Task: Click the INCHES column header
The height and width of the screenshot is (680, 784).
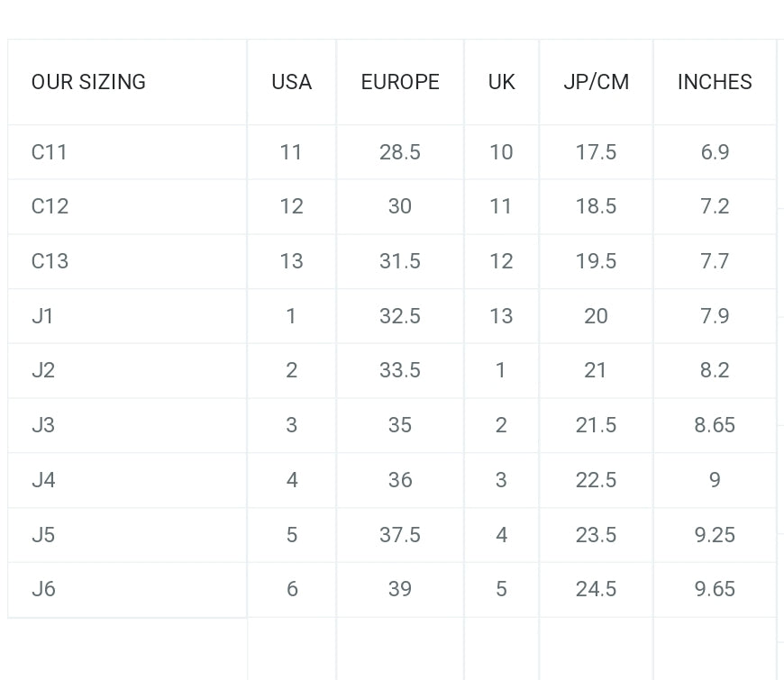Action: click(x=715, y=82)
